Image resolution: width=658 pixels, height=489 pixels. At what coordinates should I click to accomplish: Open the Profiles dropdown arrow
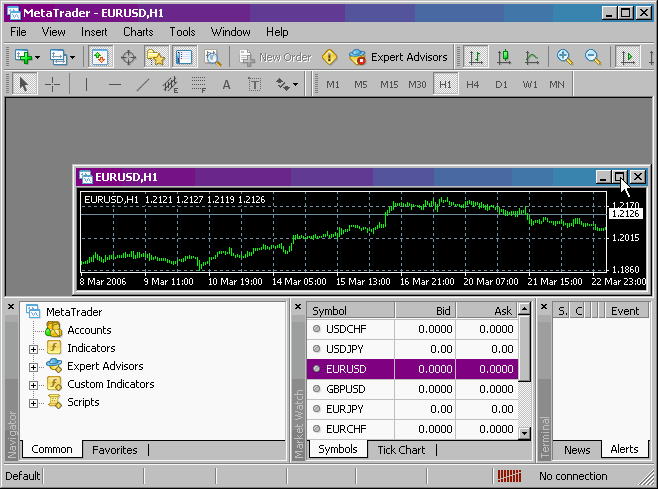click(73, 57)
